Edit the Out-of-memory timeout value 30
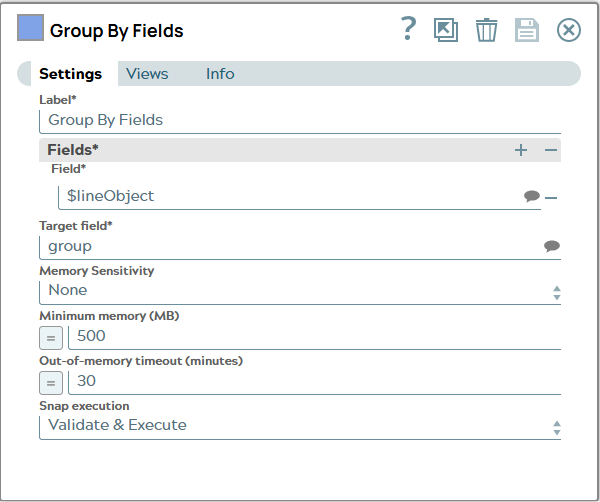This screenshot has height=502, width=600. (315, 382)
